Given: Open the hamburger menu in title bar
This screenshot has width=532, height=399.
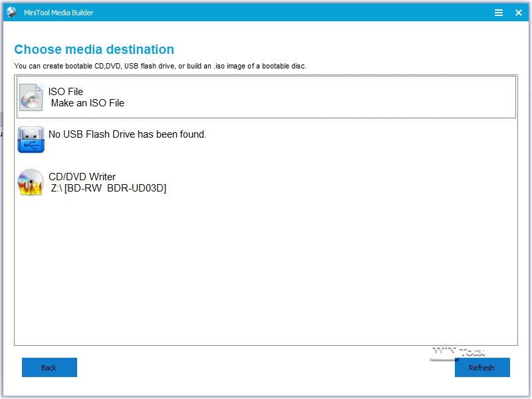Looking at the screenshot, I should 498,13.
